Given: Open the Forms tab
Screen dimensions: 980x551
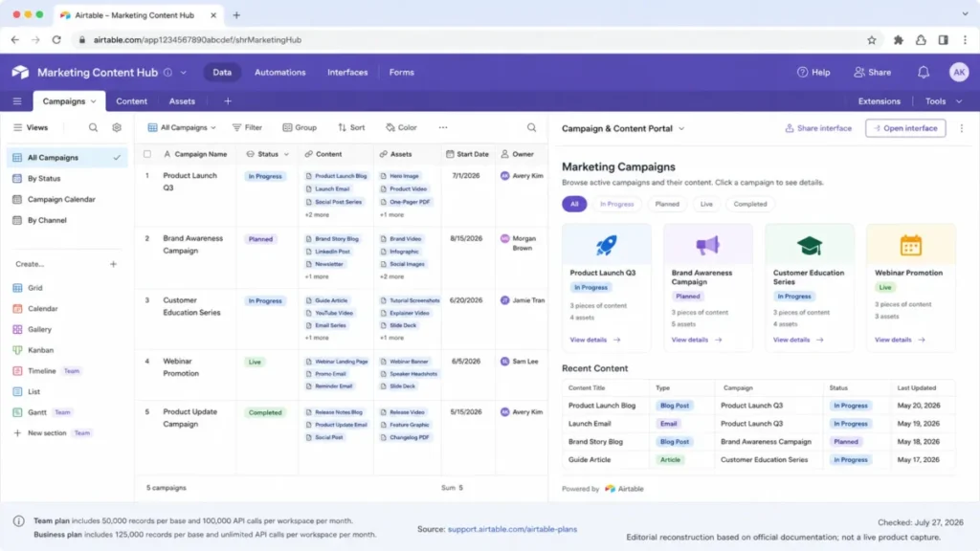Looking at the screenshot, I should pos(401,73).
